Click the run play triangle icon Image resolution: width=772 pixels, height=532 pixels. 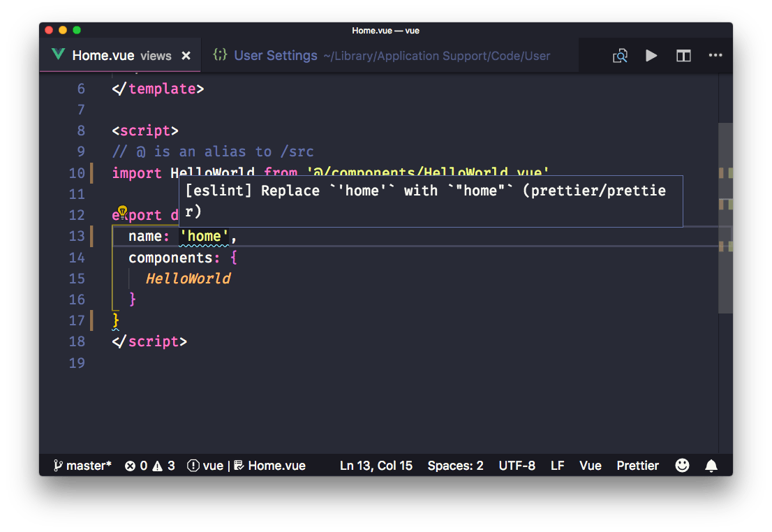tap(651, 56)
